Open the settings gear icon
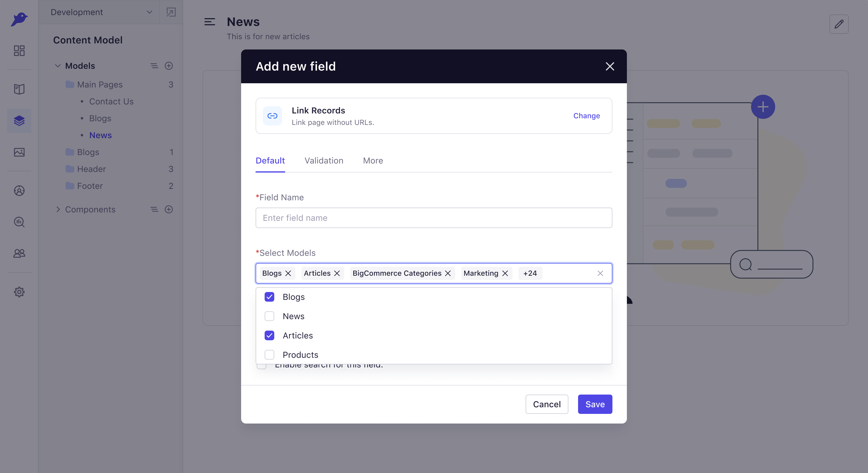The width and height of the screenshot is (868, 473). tap(19, 292)
